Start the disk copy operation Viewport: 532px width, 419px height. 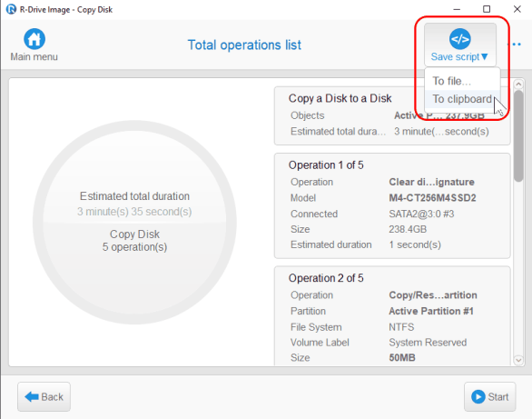(x=490, y=396)
